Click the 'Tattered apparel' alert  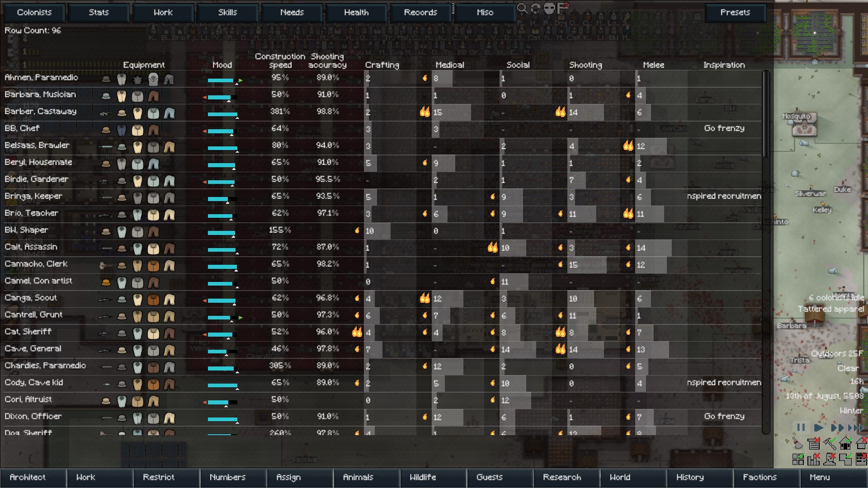coord(830,309)
